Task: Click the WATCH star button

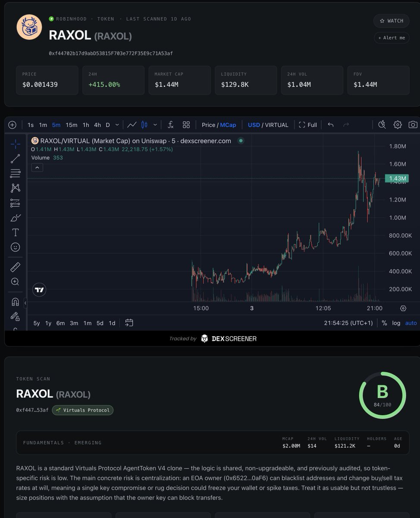Action: (391, 21)
